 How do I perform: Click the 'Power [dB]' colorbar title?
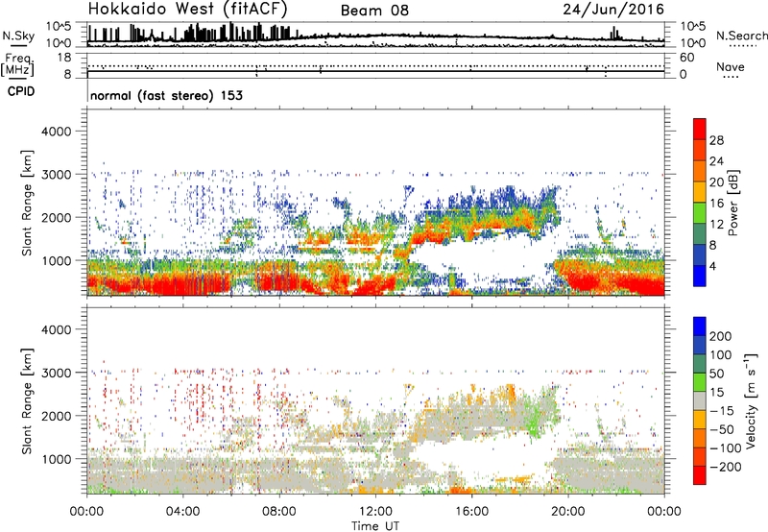732,203
